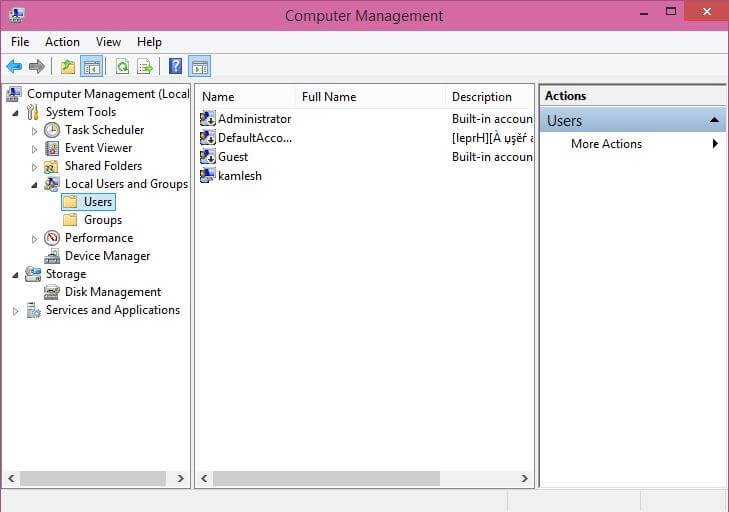The width and height of the screenshot is (729, 512).
Task: Click the Administrator user account icon
Action: [x=208, y=119]
